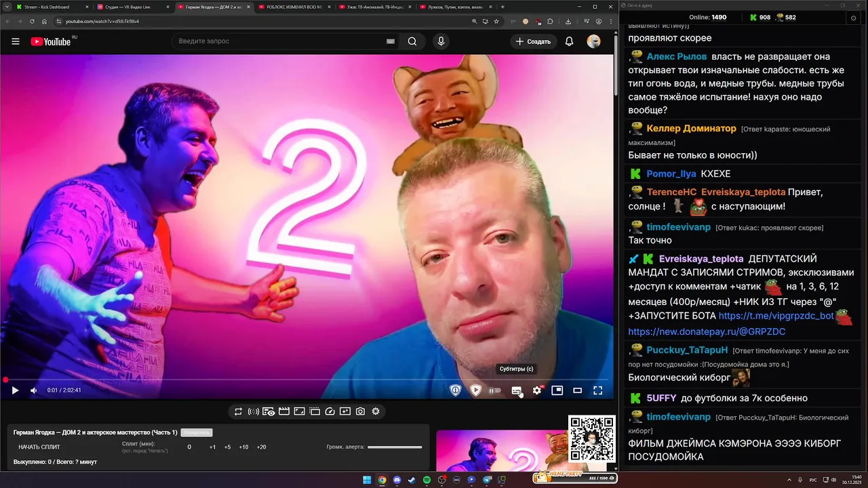Click the Копировать button next to title

[x=197, y=432]
